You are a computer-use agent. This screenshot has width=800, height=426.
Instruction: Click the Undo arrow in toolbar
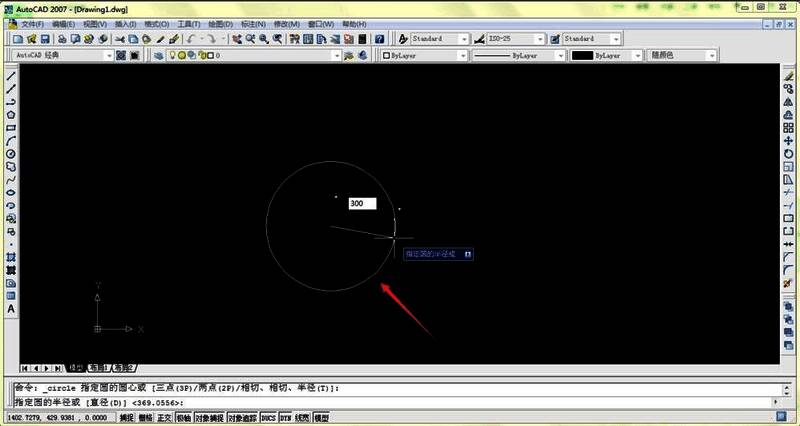[191, 39]
